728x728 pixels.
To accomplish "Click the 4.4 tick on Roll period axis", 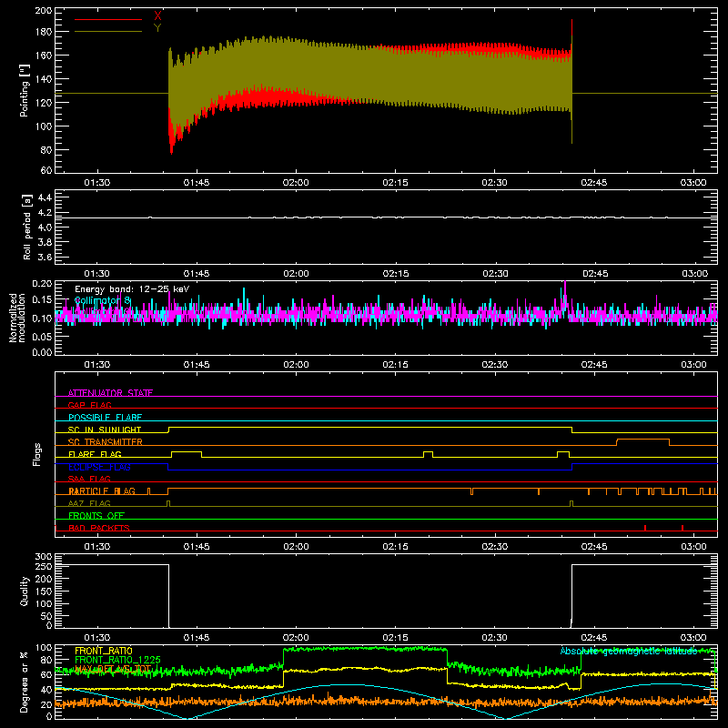I will (45, 197).
